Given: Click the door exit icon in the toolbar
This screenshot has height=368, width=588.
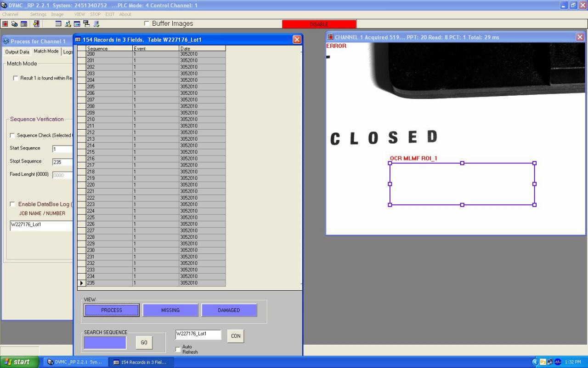Looking at the screenshot, I should [x=36, y=24].
